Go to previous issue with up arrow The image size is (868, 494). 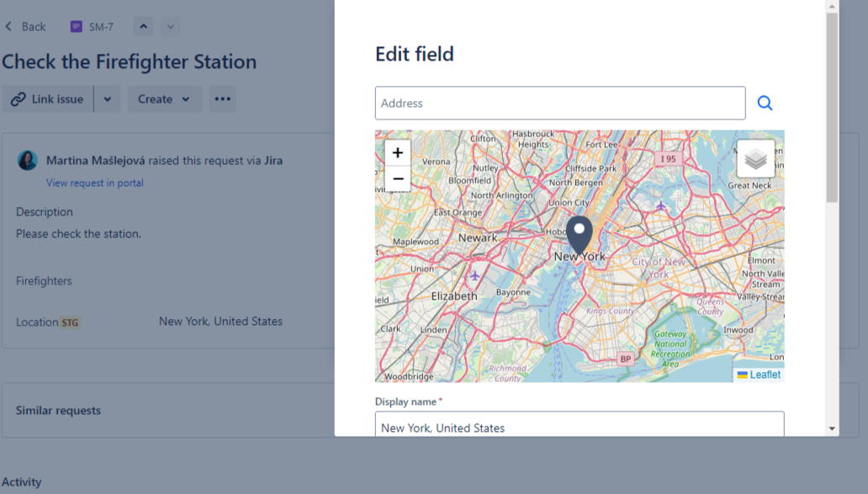[143, 27]
